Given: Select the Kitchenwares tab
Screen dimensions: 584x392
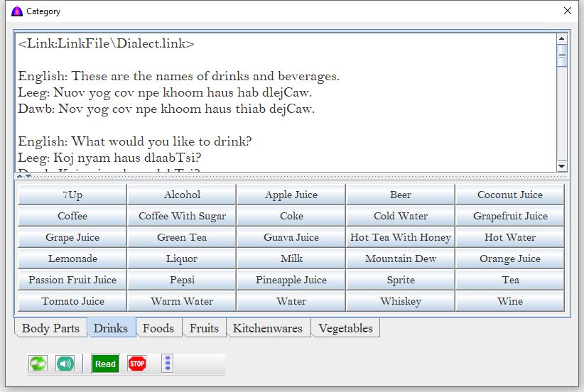Looking at the screenshot, I should pos(268,328).
